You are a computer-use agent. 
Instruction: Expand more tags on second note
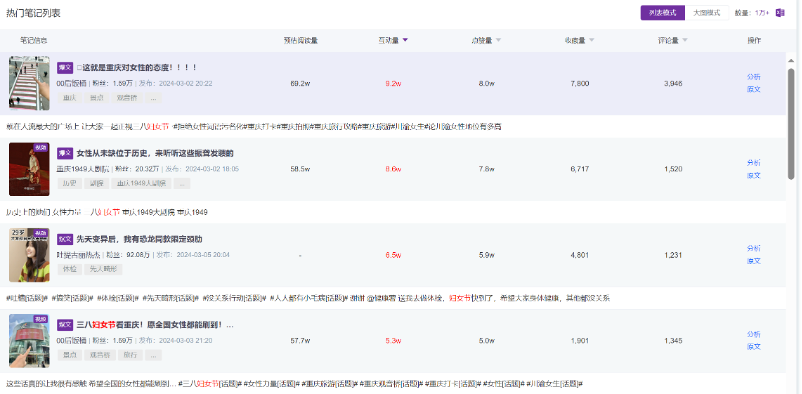click(x=182, y=183)
